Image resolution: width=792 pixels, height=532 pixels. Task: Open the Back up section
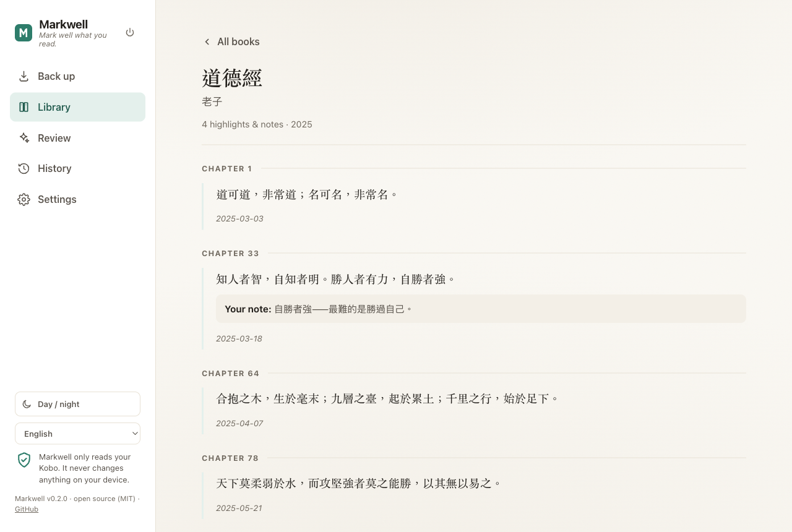point(77,76)
